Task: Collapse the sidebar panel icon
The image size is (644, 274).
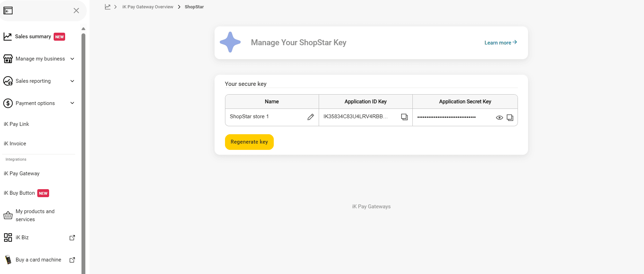Action: click(x=8, y=11)
